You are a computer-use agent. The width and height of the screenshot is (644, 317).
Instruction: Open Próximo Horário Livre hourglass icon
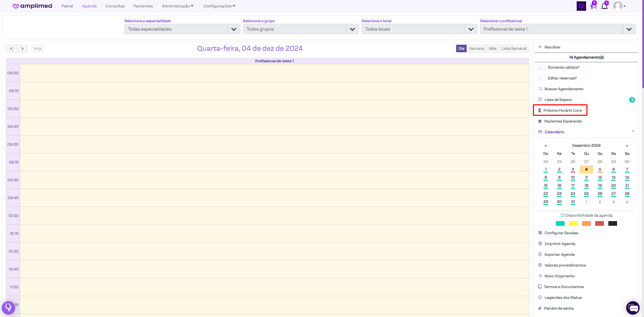coord(539,110)
